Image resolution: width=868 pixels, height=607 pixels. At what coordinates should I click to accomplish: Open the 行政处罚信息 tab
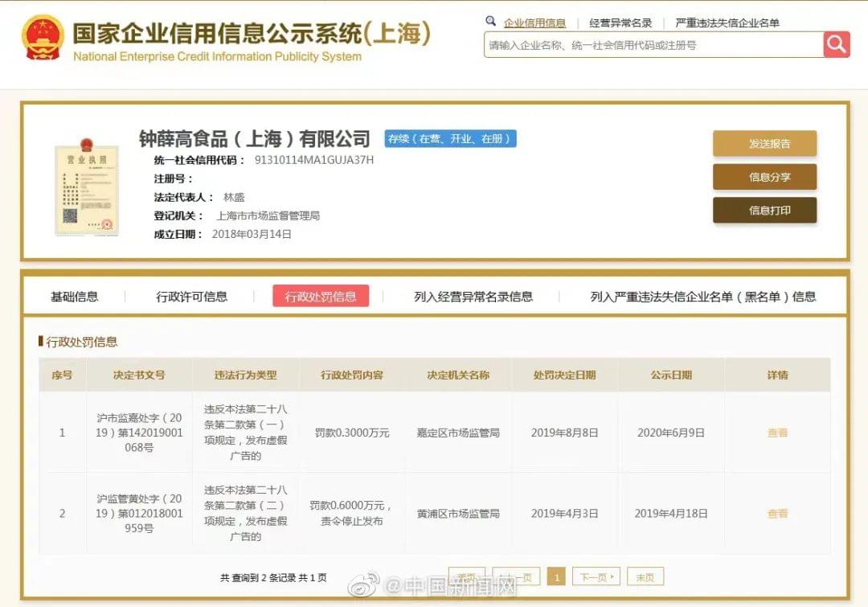321,297
